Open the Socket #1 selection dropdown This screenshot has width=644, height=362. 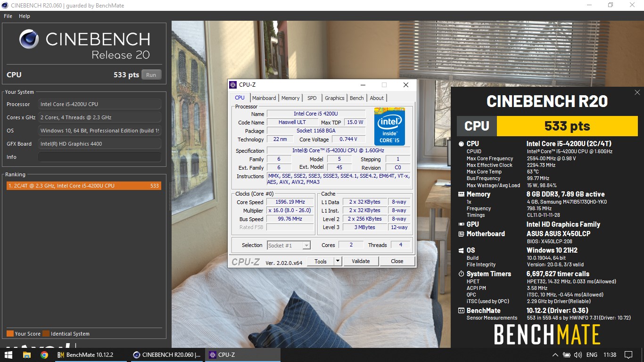(289, 245)
